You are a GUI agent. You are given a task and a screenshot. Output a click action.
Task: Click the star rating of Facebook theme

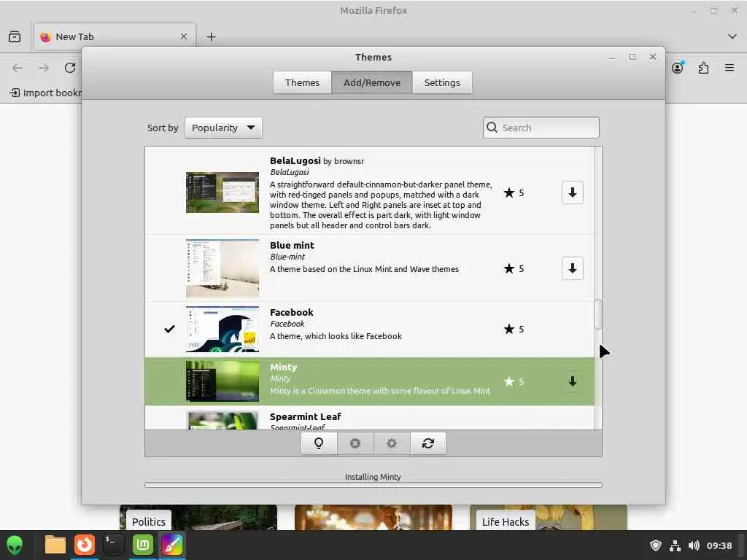click(x=514, y=329)
